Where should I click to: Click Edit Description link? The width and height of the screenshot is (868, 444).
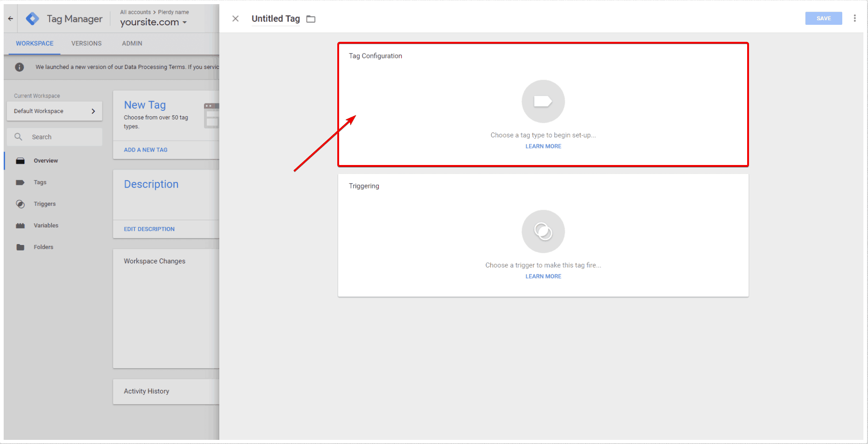pyautogui.click(x=149, y=229)
